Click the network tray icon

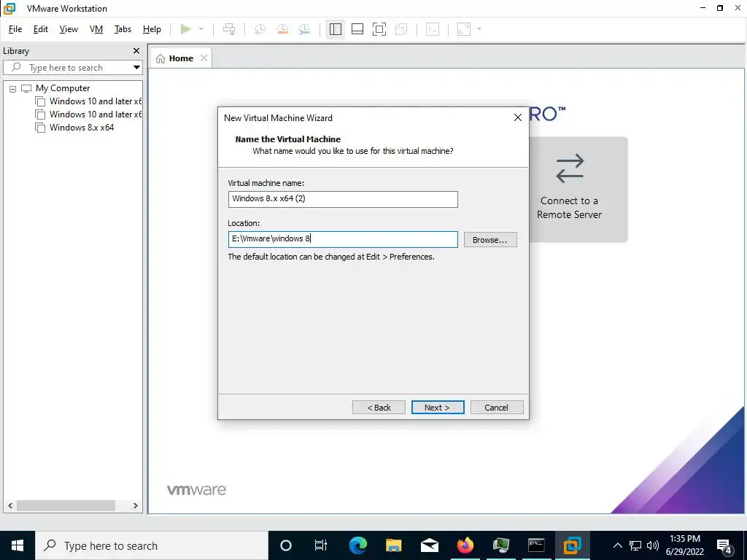pyautogui.click(x=635, y=545)
